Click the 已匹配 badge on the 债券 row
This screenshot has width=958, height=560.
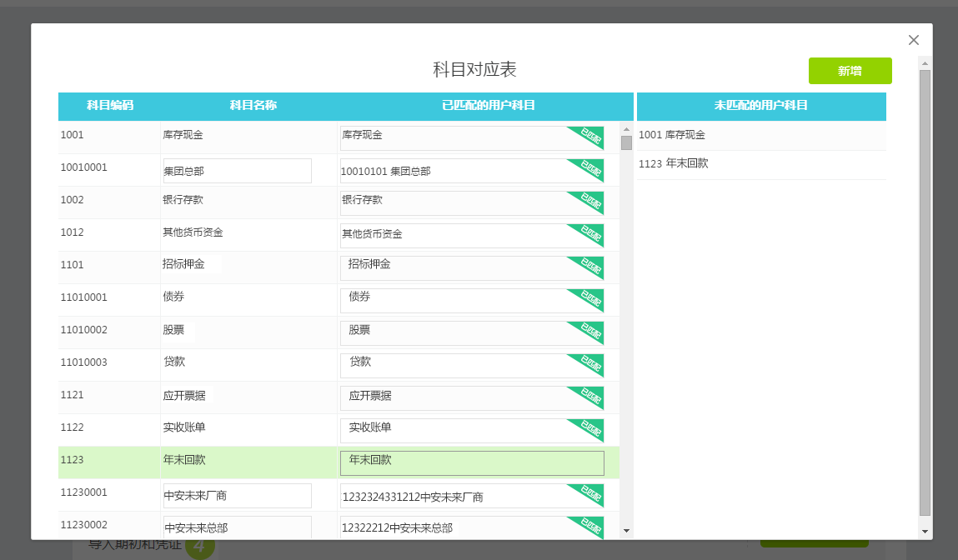coord(587,299)
